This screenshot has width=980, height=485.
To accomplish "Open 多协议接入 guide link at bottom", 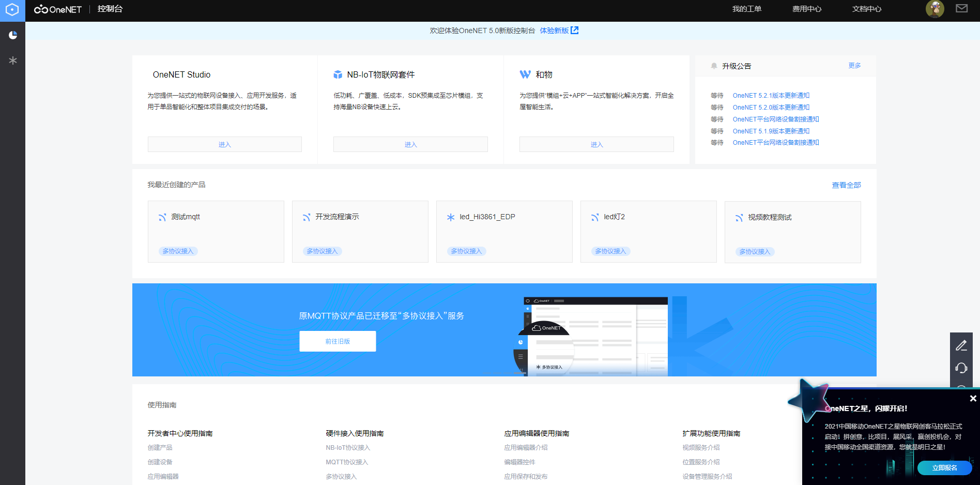I will (341, 477).
